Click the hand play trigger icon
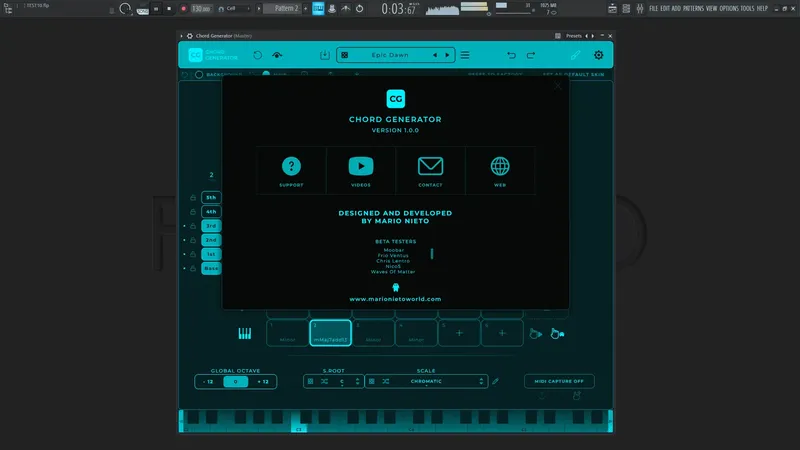Viewport: 800px width, 450px height. point(535,334)
